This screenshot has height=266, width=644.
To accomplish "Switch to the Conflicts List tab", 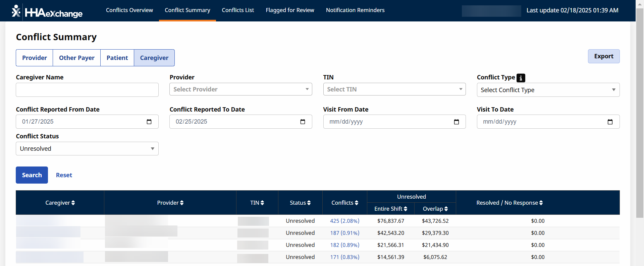I will [x=238, y=10].
